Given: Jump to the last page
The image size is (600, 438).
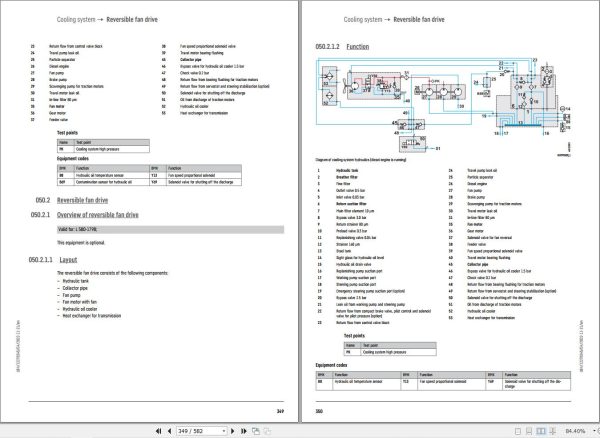Looking at the screenshot, I should pyautogui.click(x=243, y=431).
